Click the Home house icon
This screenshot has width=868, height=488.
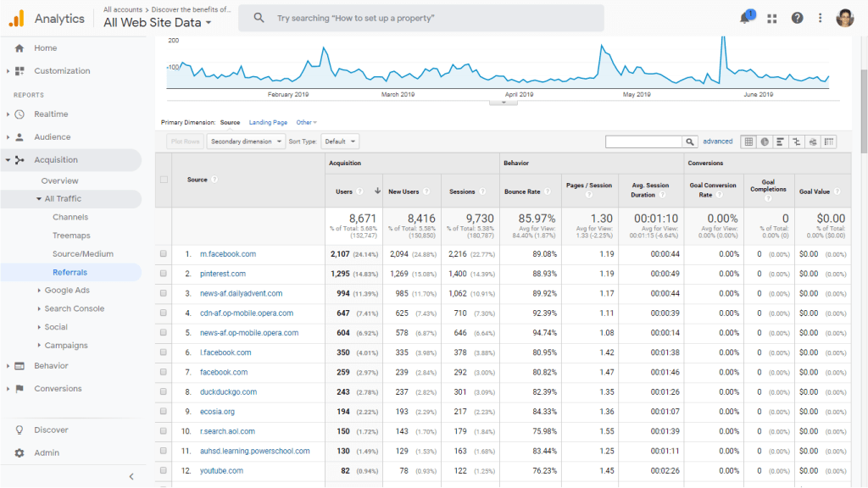(x=19, y=48)
